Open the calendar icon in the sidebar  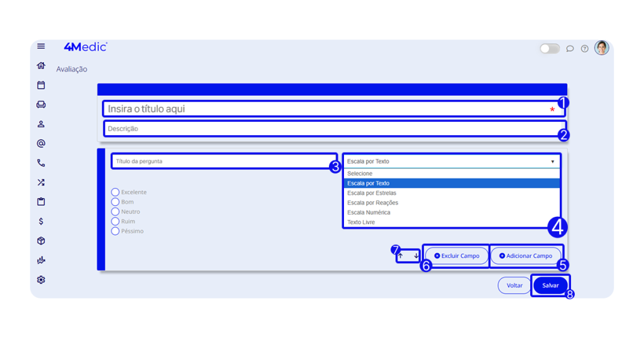point(41,85)
